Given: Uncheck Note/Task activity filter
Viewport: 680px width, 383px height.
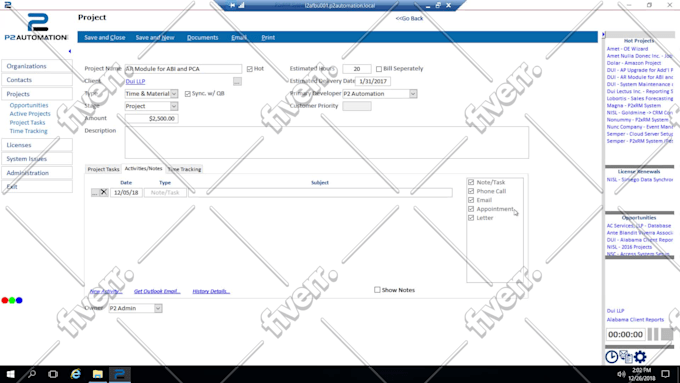Looking at the screenshot, I should point(471,182).
